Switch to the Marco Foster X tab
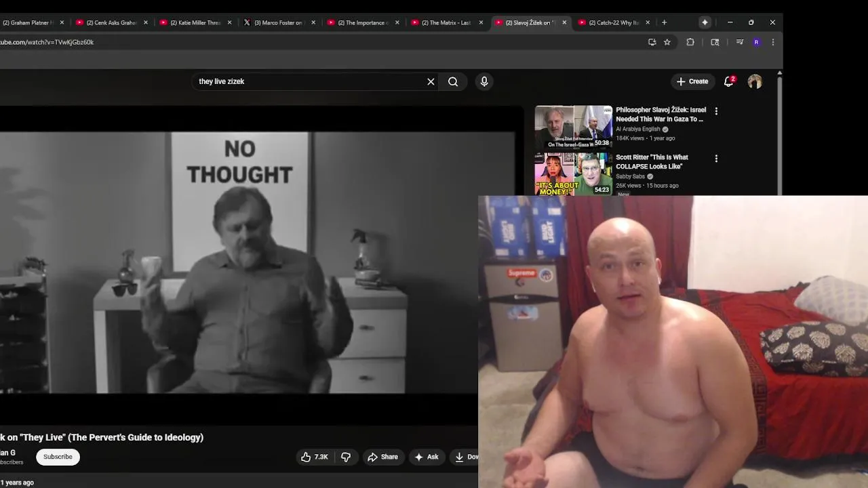 [273, 22]
